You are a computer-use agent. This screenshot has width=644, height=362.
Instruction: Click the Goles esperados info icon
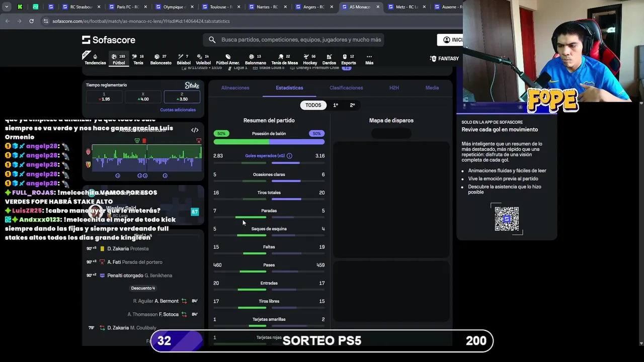pyautogui.click(x=289, y=156)
